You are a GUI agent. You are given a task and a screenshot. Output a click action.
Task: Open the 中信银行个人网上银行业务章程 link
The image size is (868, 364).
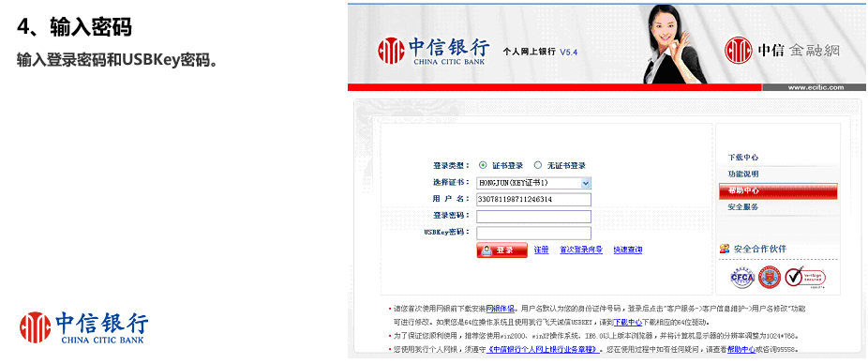544,349
